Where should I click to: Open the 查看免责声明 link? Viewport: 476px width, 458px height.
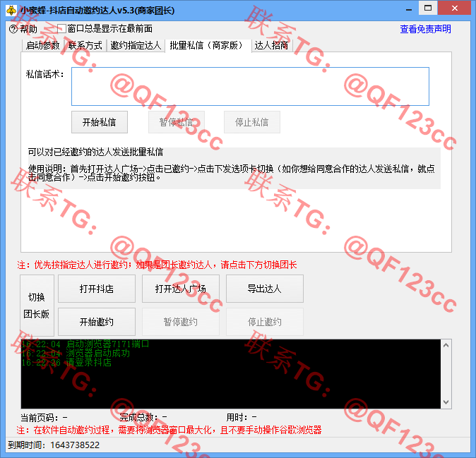[425, 29]
